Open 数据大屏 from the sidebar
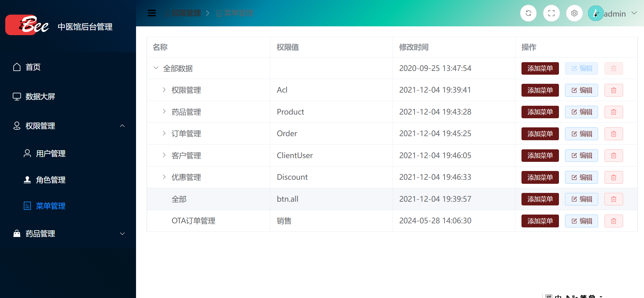This screenshot has width=644, height=298. (x=40, y=97)
